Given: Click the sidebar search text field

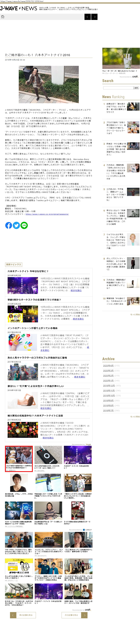Looking at the screenshot, I should coord(118,88).
